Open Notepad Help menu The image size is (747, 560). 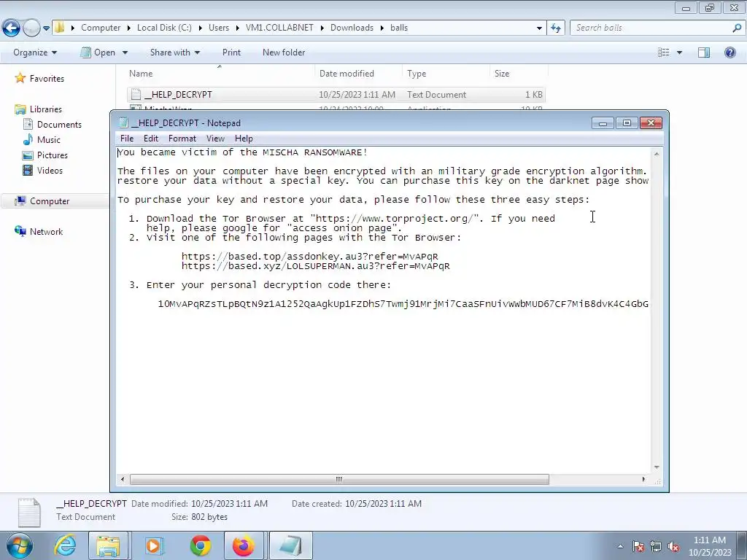(x=244, y=139)
